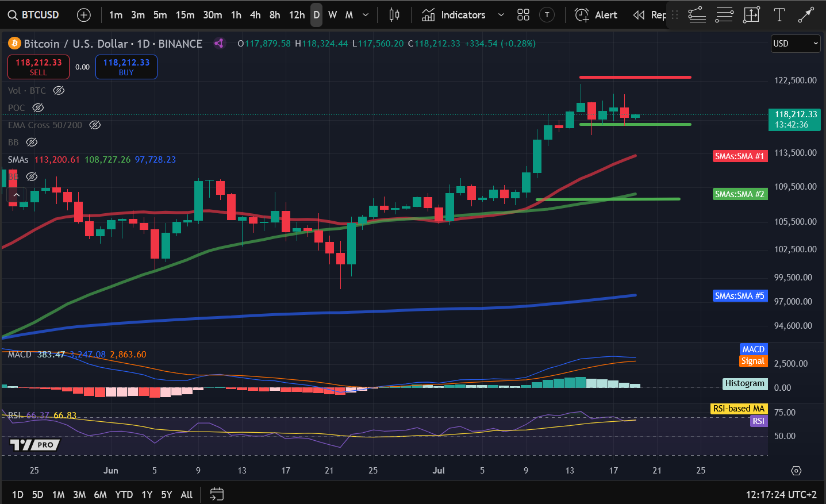Set the date range to 3M
826x504 pixels.
(x=79, y=494)
